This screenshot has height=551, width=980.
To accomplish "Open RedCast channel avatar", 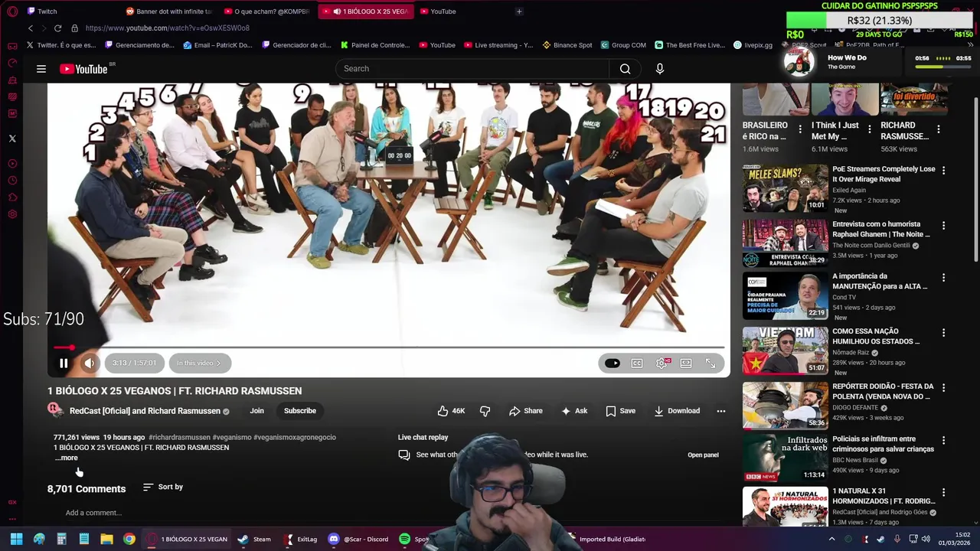I will point(55,410).
